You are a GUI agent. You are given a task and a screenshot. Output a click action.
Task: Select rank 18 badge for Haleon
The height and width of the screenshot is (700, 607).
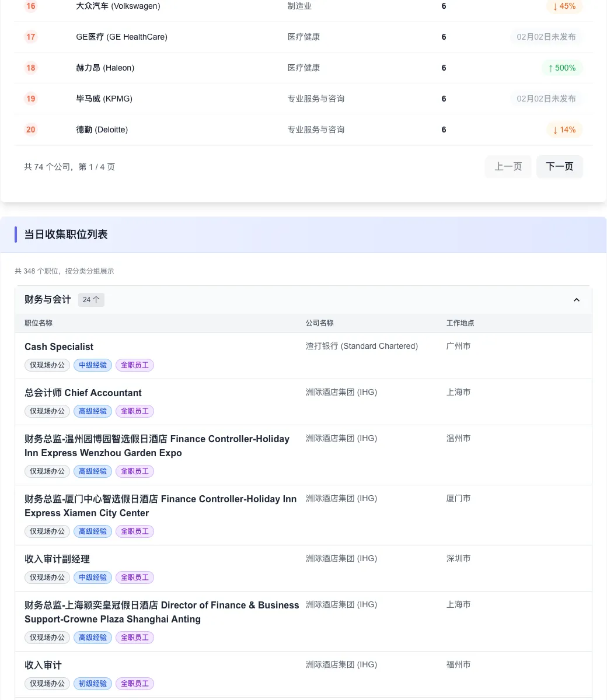[31, 68]
